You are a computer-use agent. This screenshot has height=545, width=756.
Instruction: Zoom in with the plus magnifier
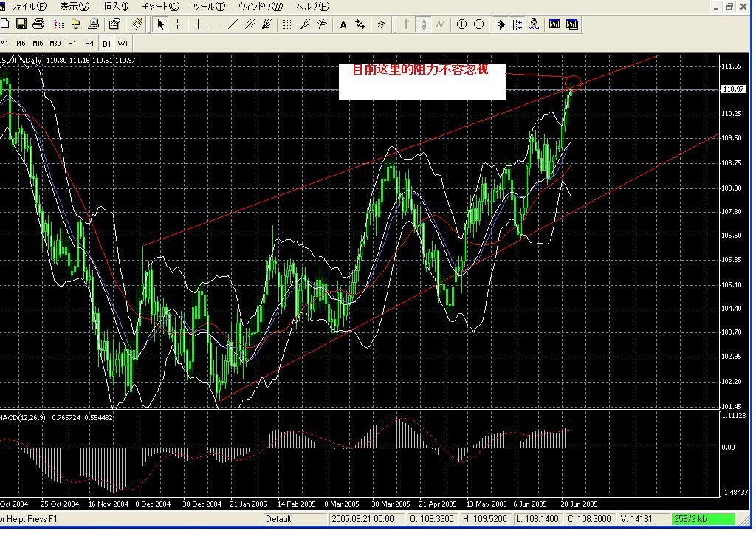tap(462, 24)
